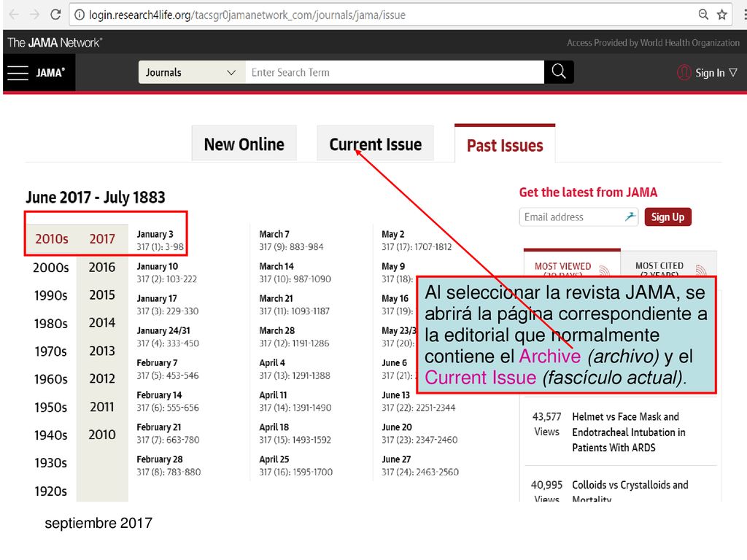This screenshot has width=747, height=560.
Task: Select the 1920s decade
Action: pyautogui.click(x=51, y=491)
